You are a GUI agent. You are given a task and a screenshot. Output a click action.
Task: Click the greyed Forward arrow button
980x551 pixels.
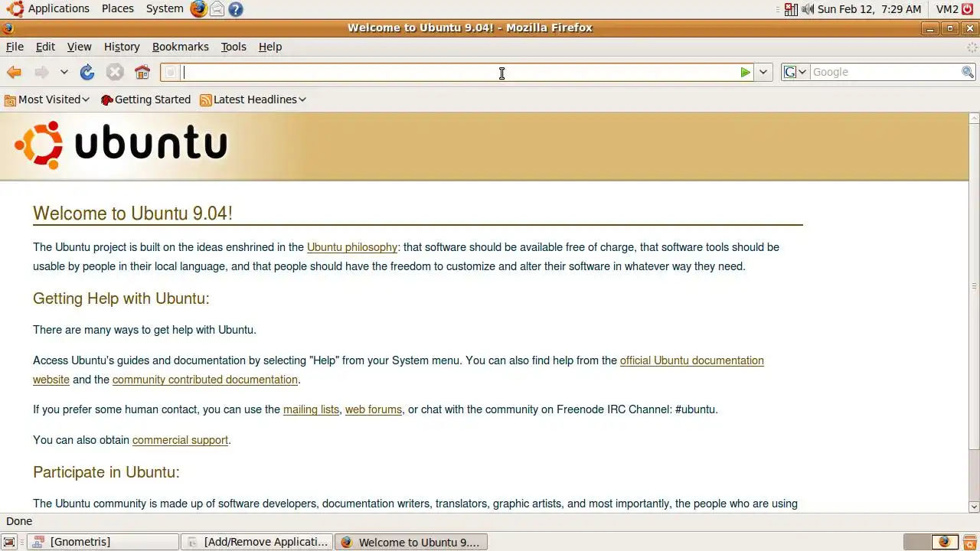41,72
